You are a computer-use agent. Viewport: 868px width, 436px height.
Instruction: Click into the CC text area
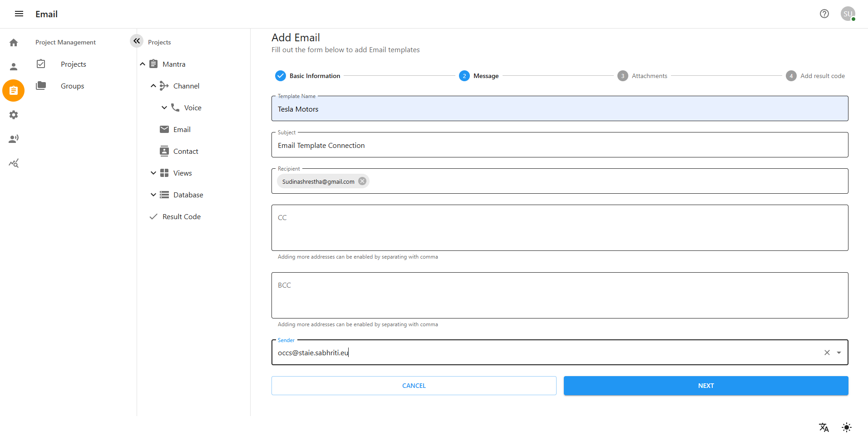(x=559, y=228)
